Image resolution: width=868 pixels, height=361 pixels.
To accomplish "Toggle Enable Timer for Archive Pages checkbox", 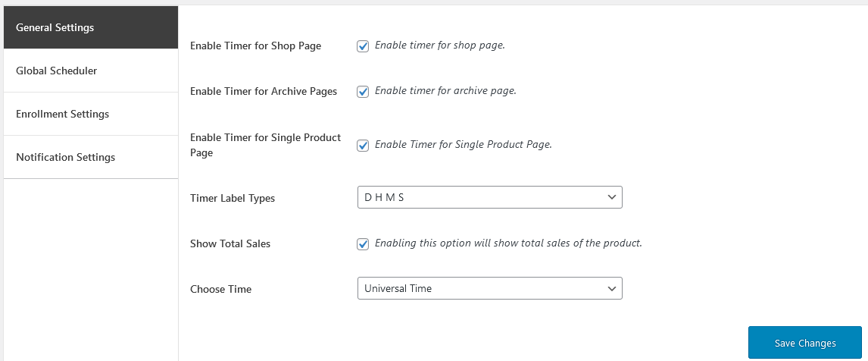I will point(363,91).
